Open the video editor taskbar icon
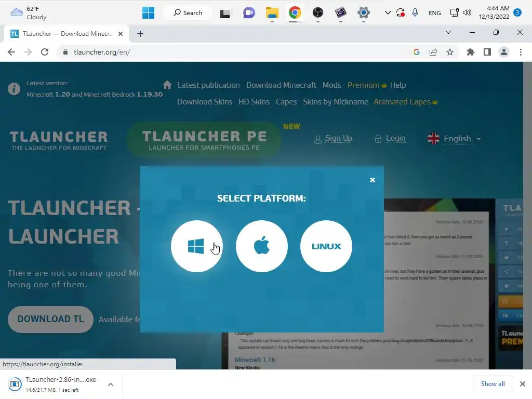The height and width of the screenshot is (399, 532). coord(341,13)
